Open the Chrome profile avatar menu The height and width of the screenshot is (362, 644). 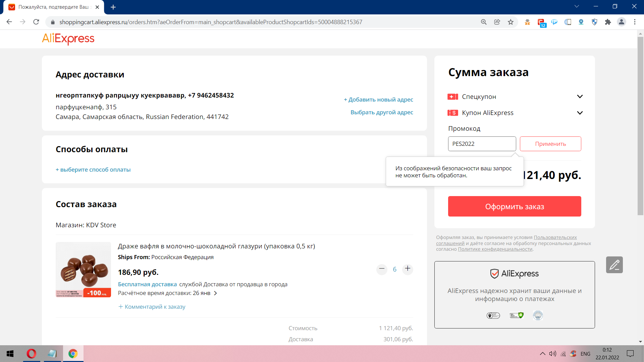pyautogui.click(x=621, y=22)
